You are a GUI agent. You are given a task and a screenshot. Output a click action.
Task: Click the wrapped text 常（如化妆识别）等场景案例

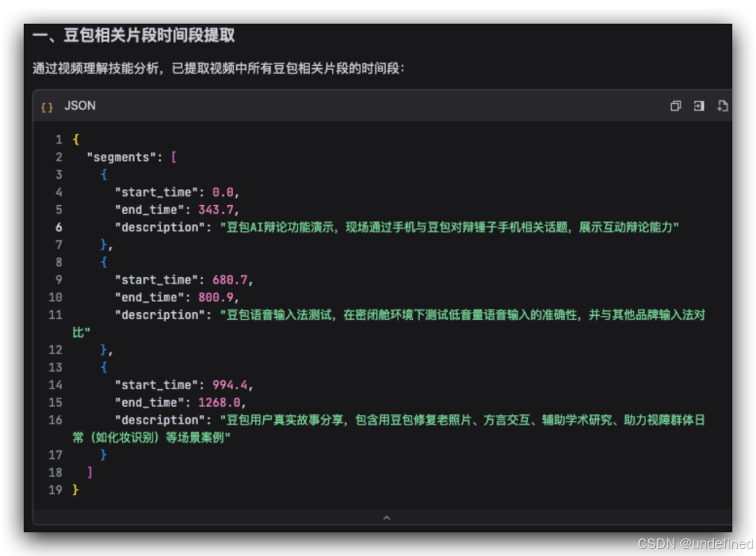(x=151, y=438)
